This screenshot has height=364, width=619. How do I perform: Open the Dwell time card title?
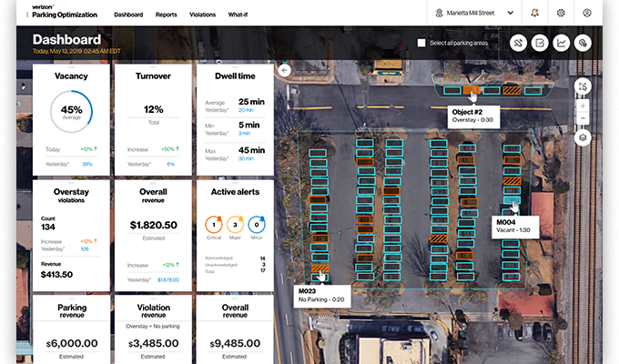pyautogui.click(x=235, y=76)
